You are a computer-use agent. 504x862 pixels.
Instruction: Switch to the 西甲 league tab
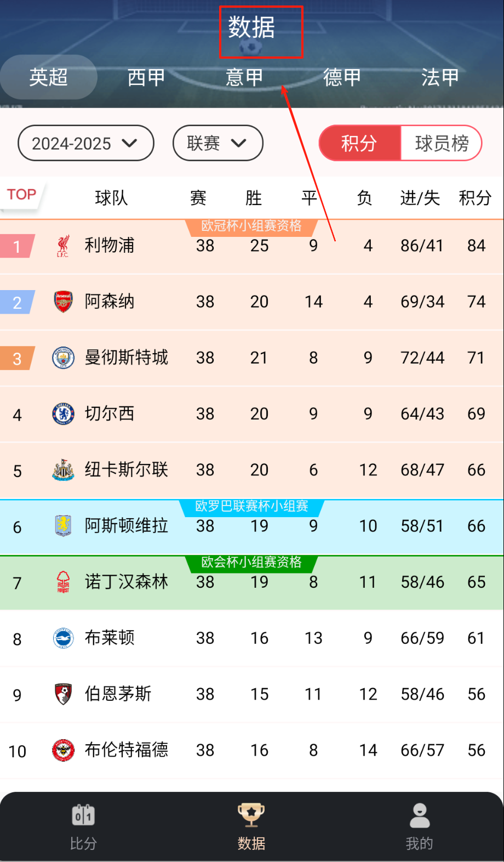[146, 77]
